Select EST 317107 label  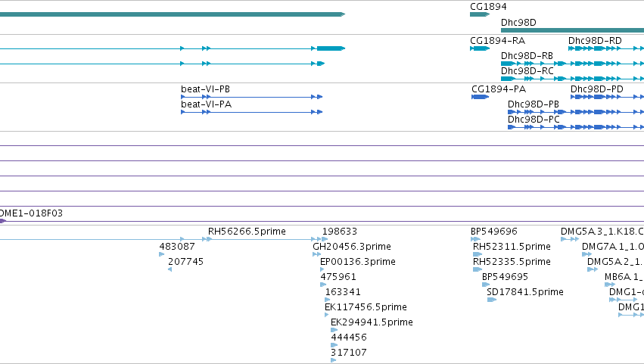click(x=349, y=353)
